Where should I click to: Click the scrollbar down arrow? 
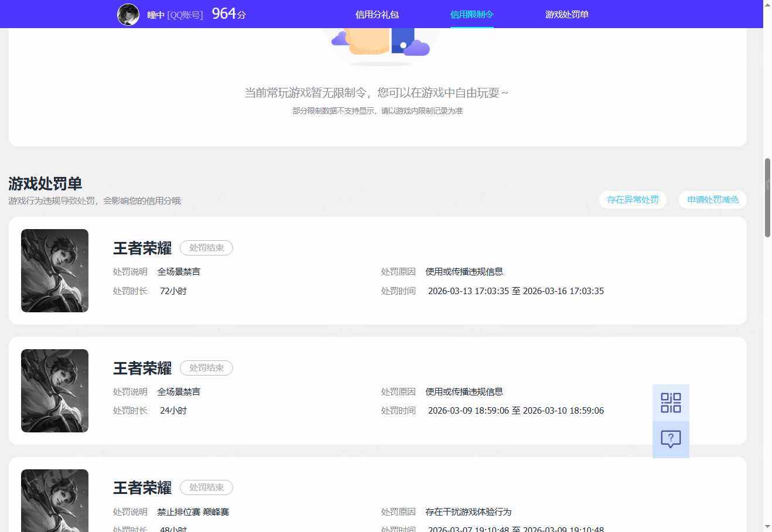click(767, 527)
